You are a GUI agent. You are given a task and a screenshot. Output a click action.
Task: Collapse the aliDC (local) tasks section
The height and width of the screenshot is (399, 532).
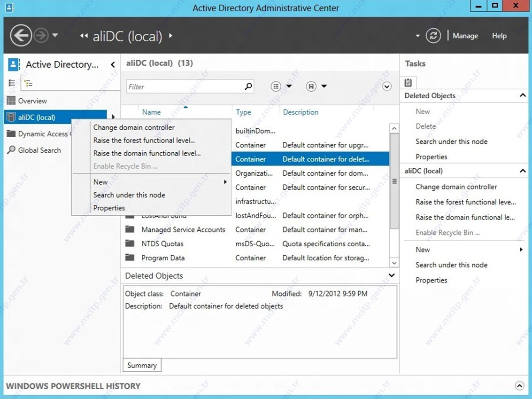(523, 171)
